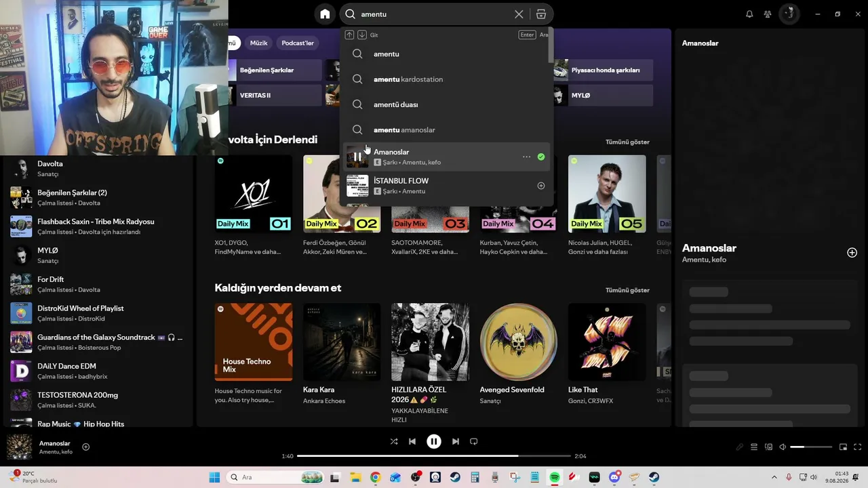Choose the 'amentü duası' suggestion
The height and width of the screenshot is (488, 868).
pos(446,104)
